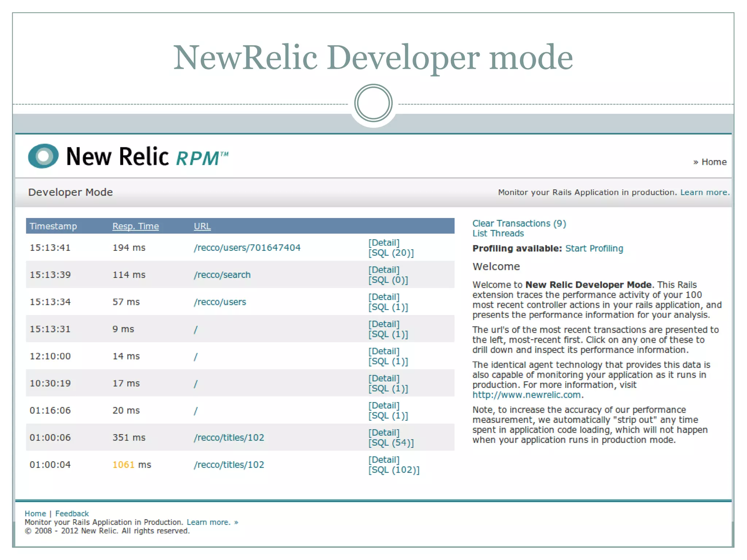Select the 114 ms response time cell
The width and height of the screenshot is (747, 560).
tap(129, 275)
